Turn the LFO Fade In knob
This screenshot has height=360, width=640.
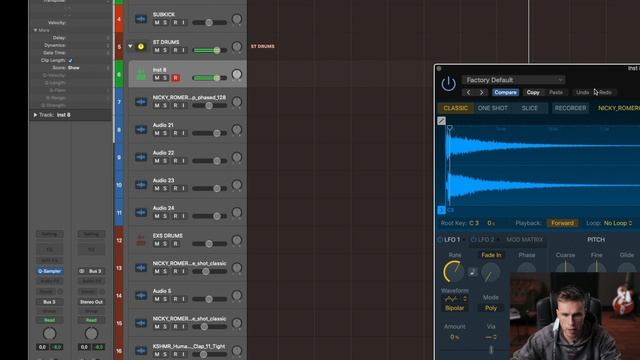(x=491, y=273)
